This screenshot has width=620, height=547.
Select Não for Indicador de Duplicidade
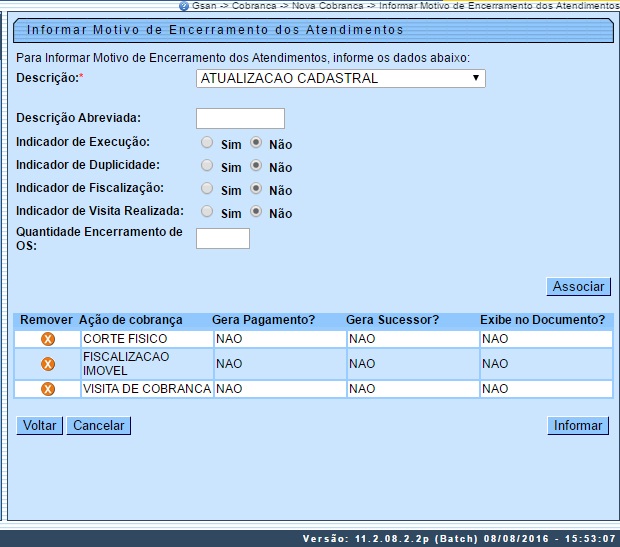tap(256, 166)
